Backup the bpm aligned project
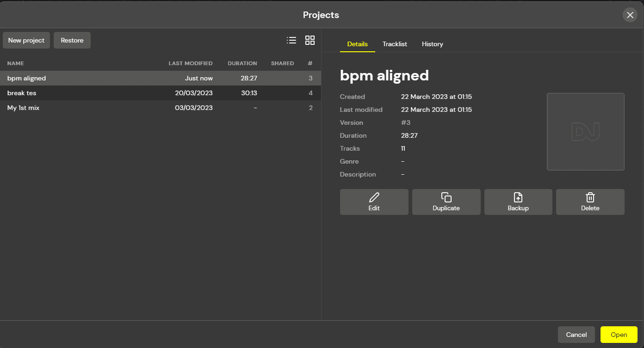 (518, 202)
